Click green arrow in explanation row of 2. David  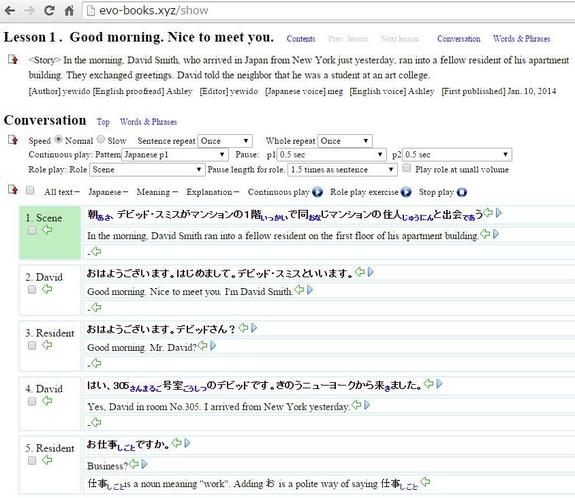tap(96, 307)
